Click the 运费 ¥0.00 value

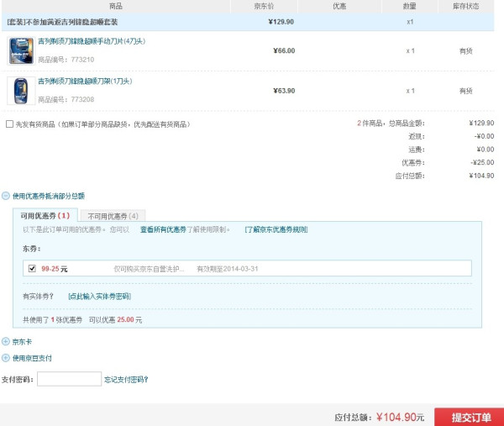486,150
